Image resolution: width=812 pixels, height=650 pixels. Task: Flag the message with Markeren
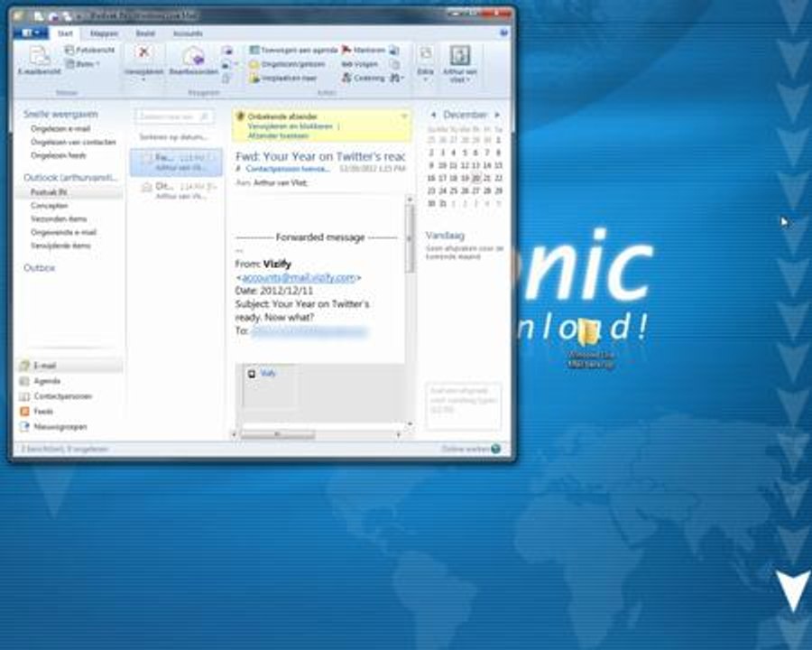pos(364,50)
